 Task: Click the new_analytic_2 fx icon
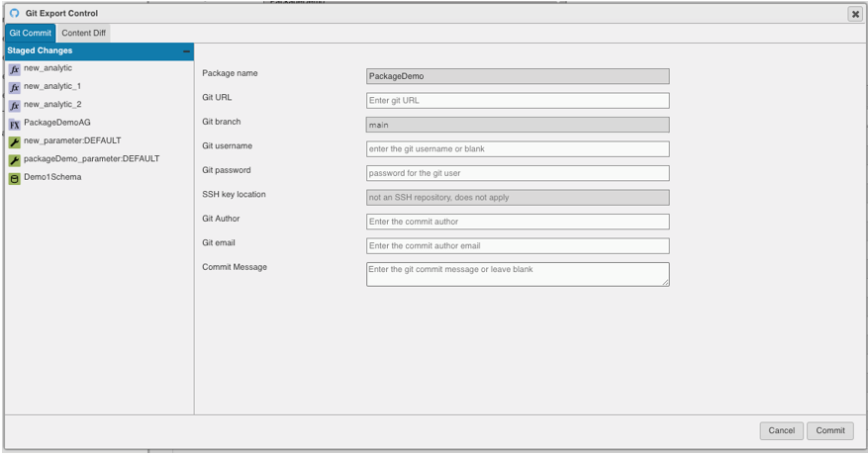tap(15, 106)
